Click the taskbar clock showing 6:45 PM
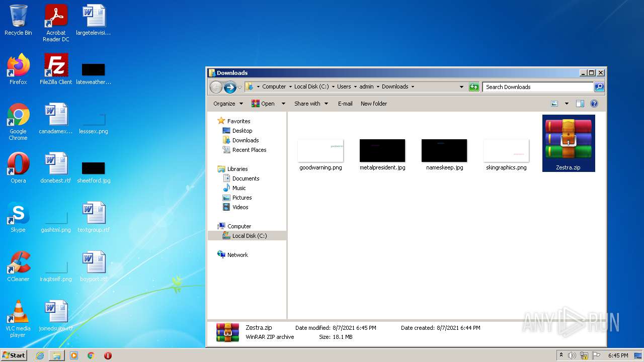 pos(618,355)
